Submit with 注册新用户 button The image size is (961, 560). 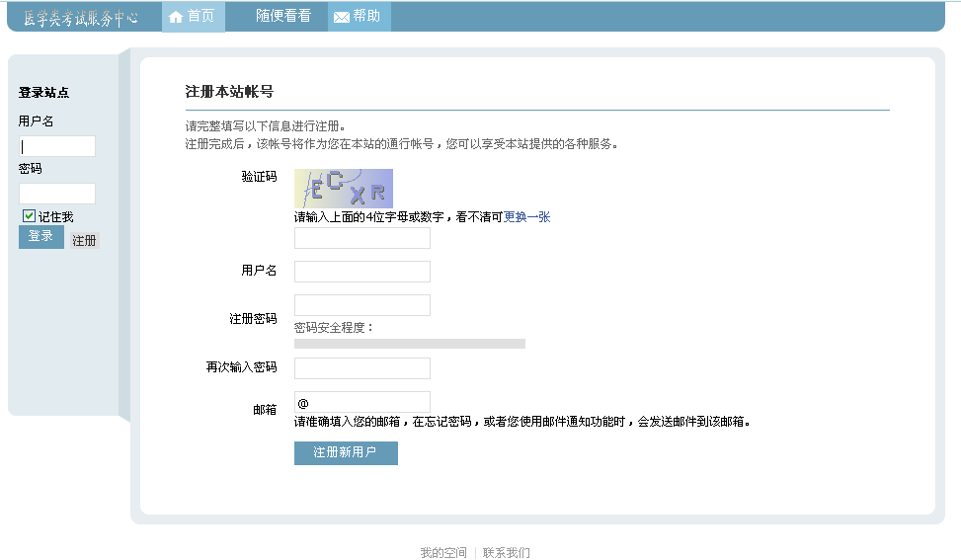pyautogui.click(x=346, y=452)
